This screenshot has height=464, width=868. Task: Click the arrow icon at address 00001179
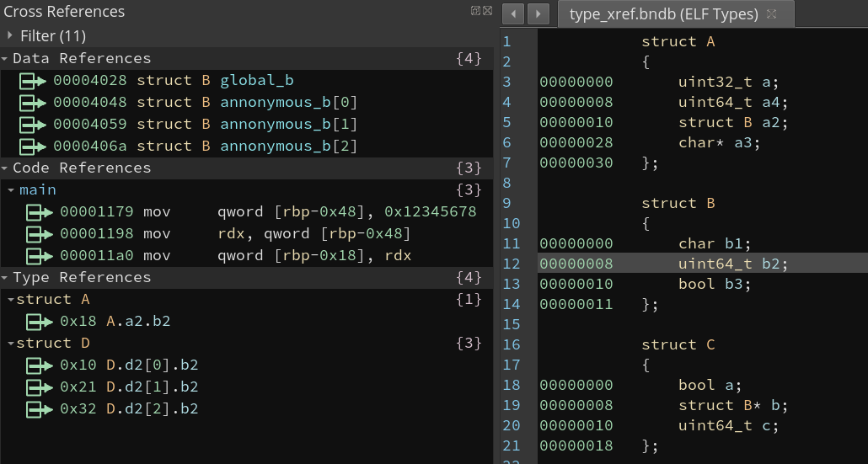coord(40,212)
